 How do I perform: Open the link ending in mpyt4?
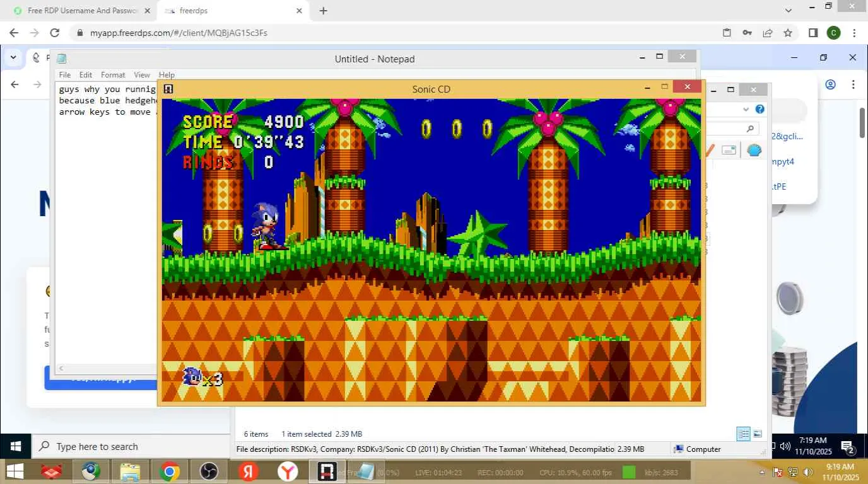coord(782,161)
